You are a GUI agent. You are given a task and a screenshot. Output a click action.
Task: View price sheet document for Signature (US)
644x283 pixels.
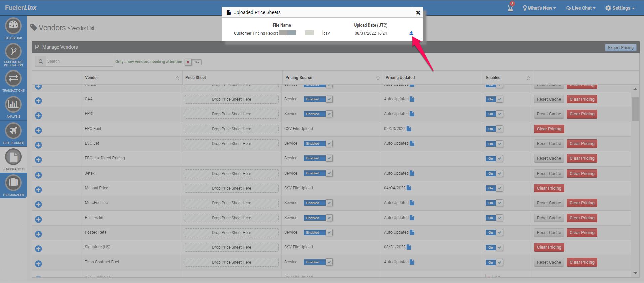click(409, 247)
